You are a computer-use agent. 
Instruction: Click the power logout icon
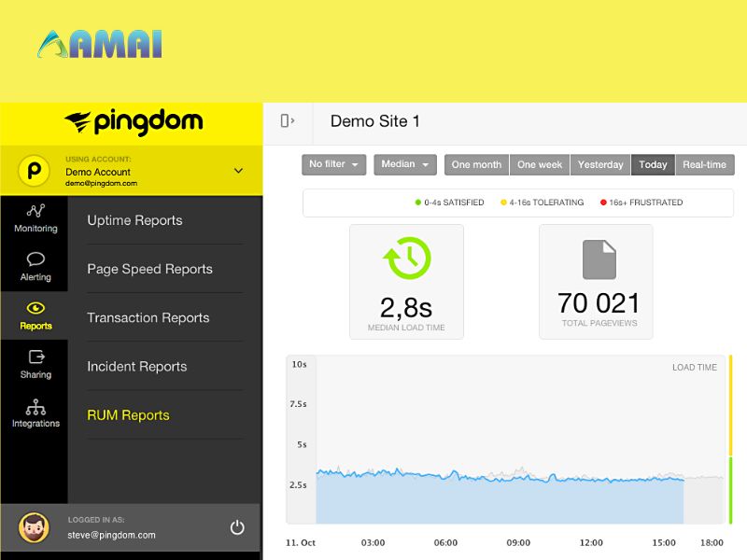pyautogui.click(x=237, y=527)
